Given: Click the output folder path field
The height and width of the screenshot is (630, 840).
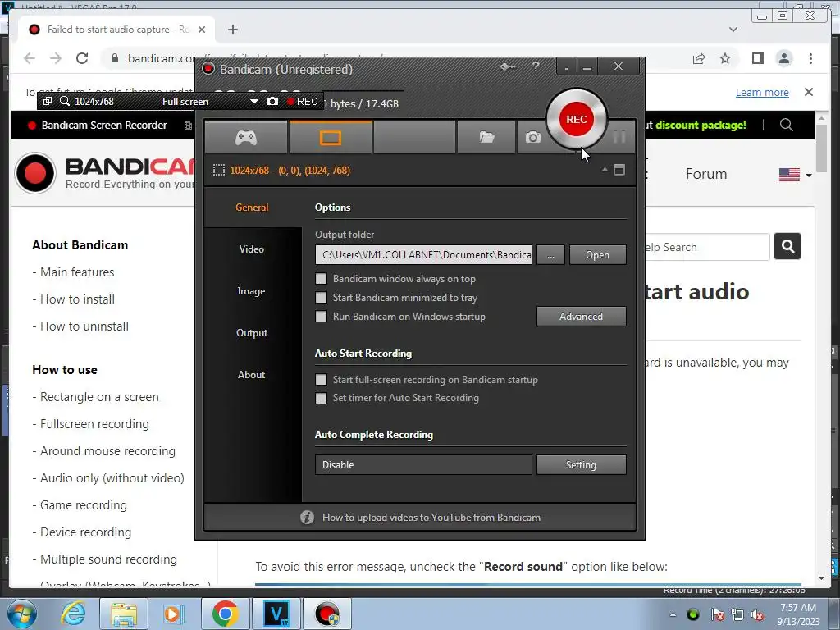Looking at the screenshot, I should (424, 255).
